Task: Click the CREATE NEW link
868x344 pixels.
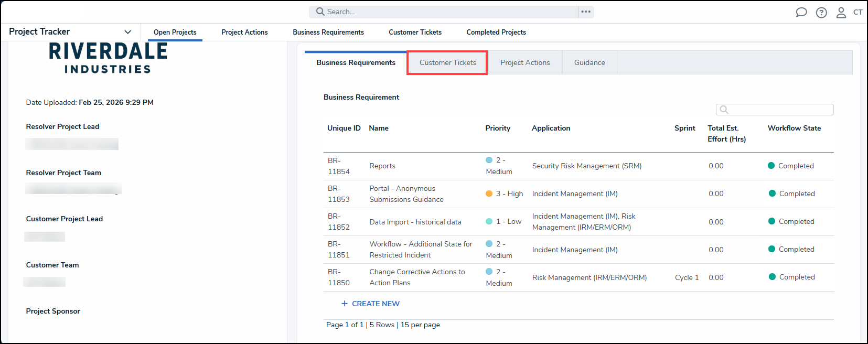Action: [376, 304]
